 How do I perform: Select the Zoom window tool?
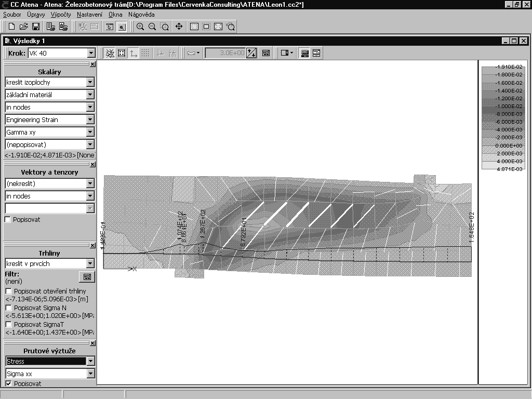pyautogui.click(x=165, y=26)
